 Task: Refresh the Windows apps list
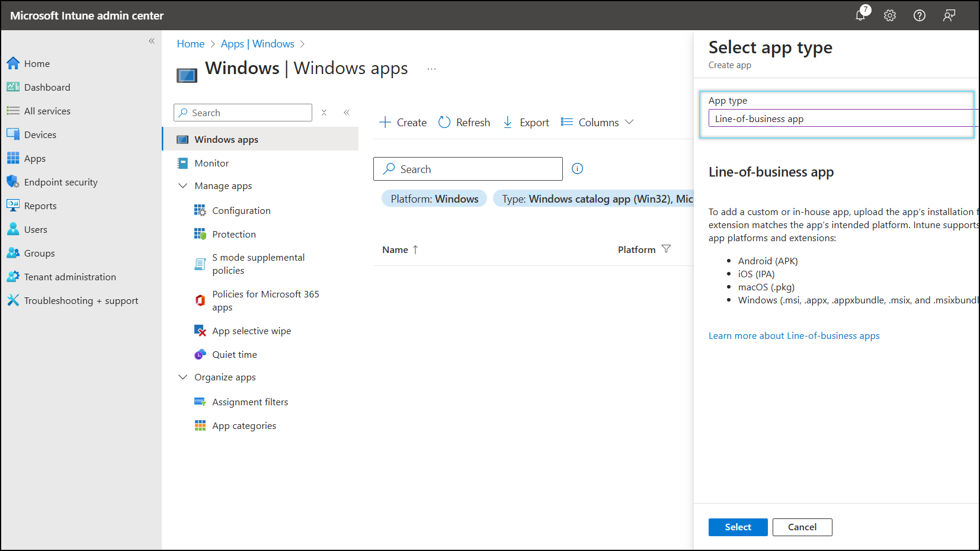(x=465, y=122)
